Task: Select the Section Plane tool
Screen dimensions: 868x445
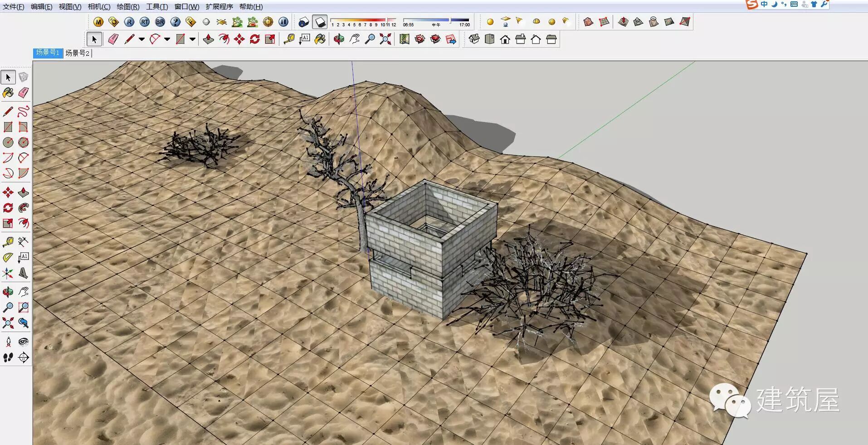Action: tap(23, 357)
